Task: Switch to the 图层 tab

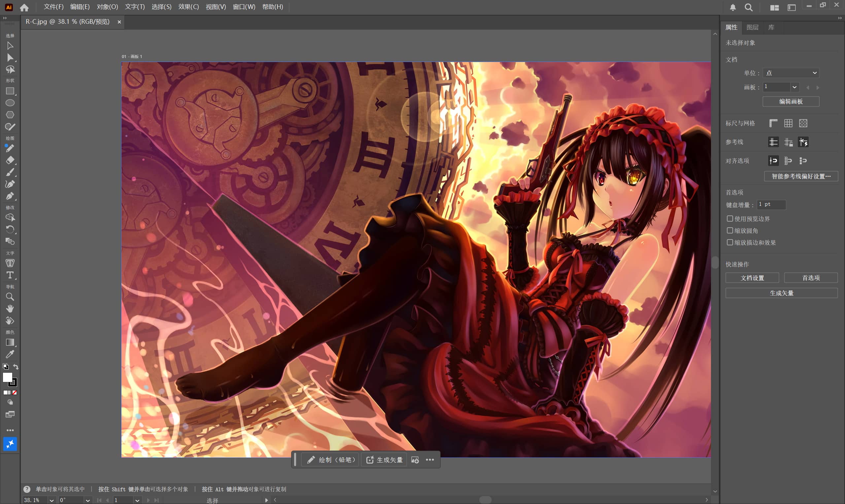Action: tap(752, 27)
